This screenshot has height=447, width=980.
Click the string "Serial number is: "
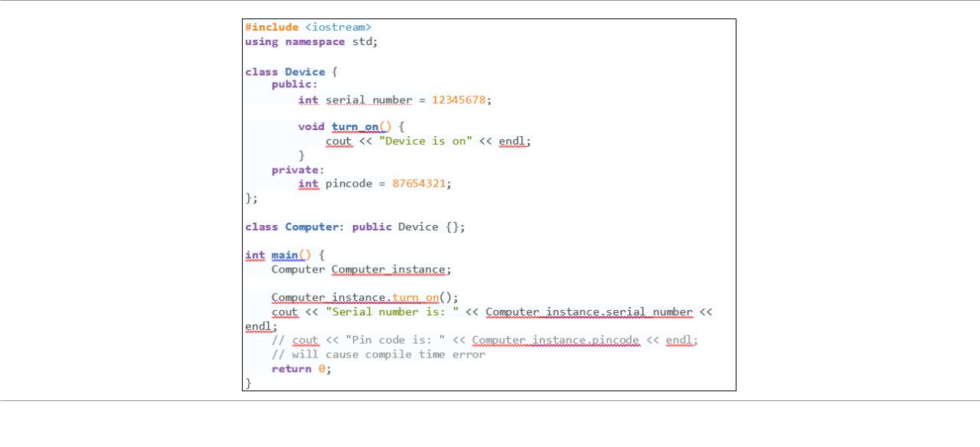(x=392, y=312)
